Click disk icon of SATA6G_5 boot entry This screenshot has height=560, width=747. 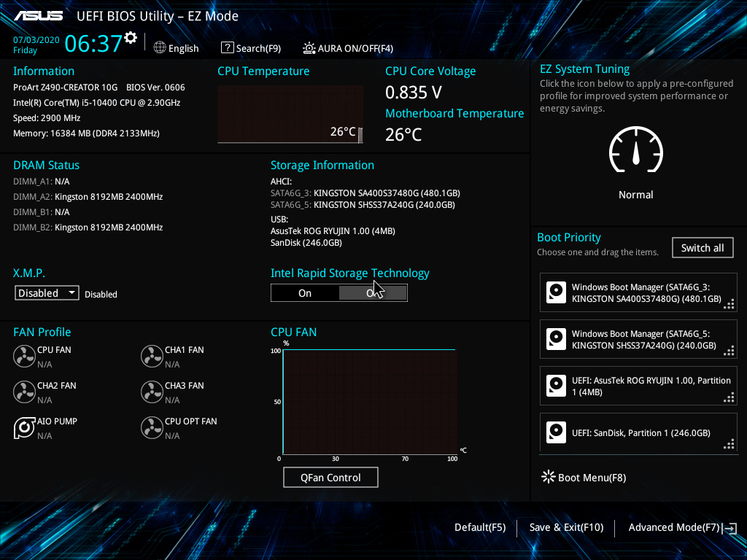click(x=556, y=339)
